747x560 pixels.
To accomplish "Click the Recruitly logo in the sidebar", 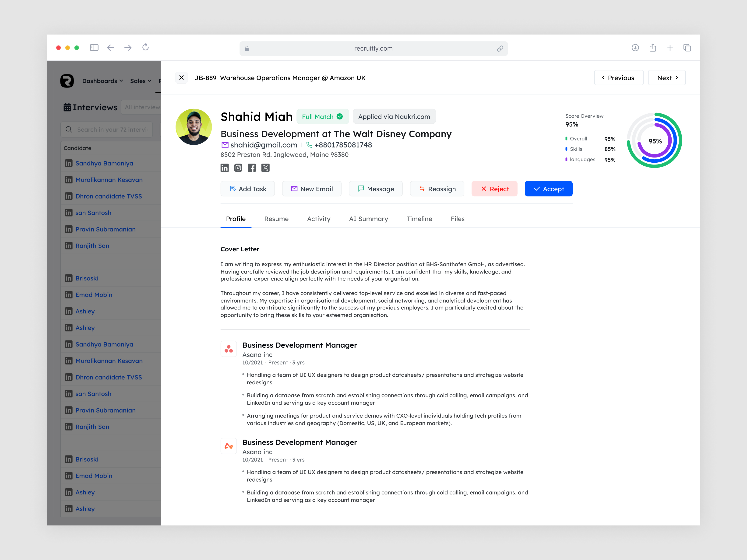I will [67, 81].
